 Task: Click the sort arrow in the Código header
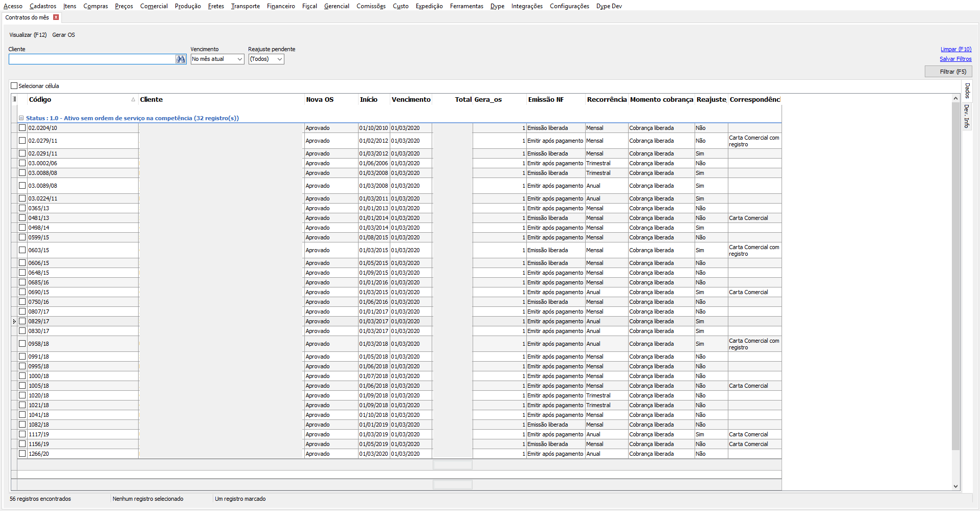click(x=133, y=100)
